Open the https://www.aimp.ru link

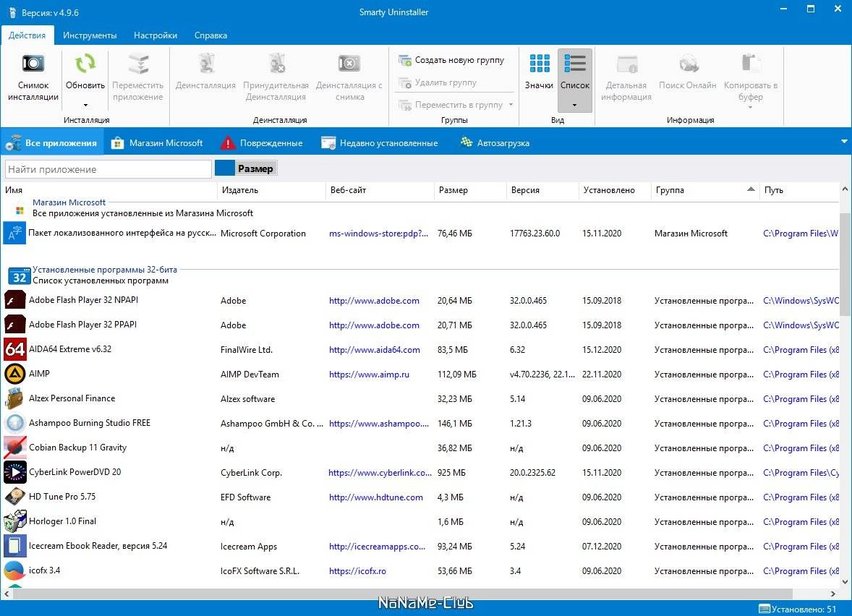point(369,375)
